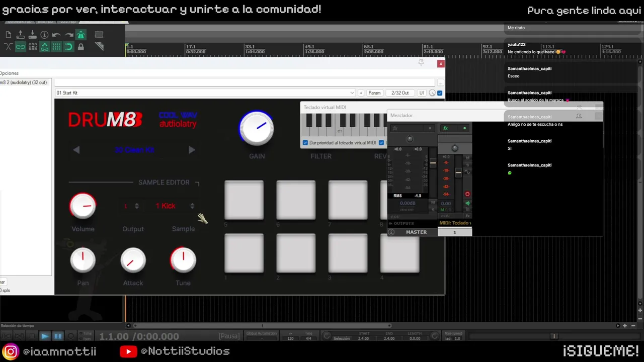The width and height of the screenshot is (644, 362).
Task: Toggle ripple editing grid icon
Action: coord(32,47)
